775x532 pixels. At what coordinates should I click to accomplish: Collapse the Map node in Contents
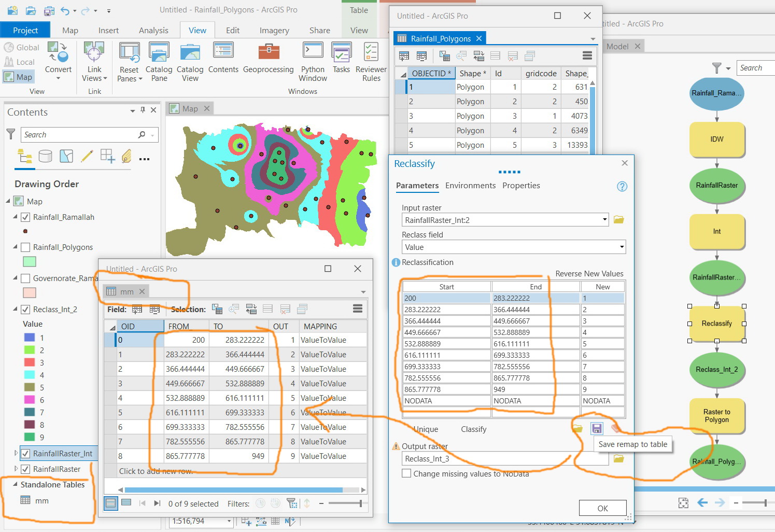point(8,201)
